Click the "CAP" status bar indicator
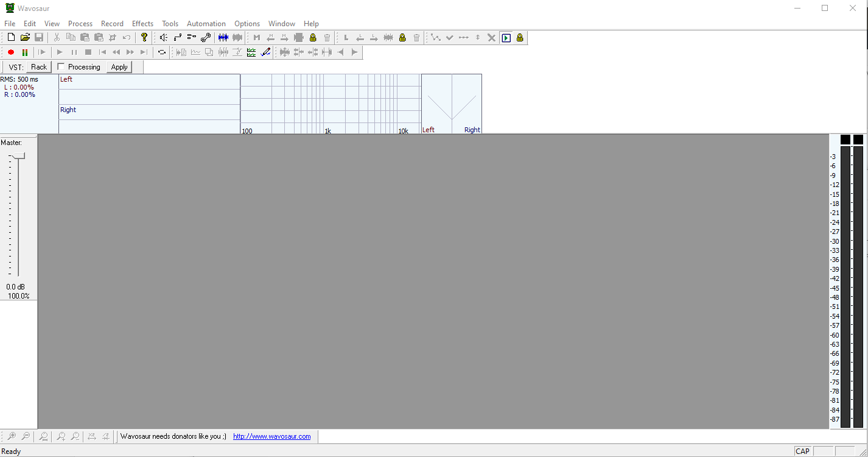This screenshot has height=457, width=868. point(803,452)
